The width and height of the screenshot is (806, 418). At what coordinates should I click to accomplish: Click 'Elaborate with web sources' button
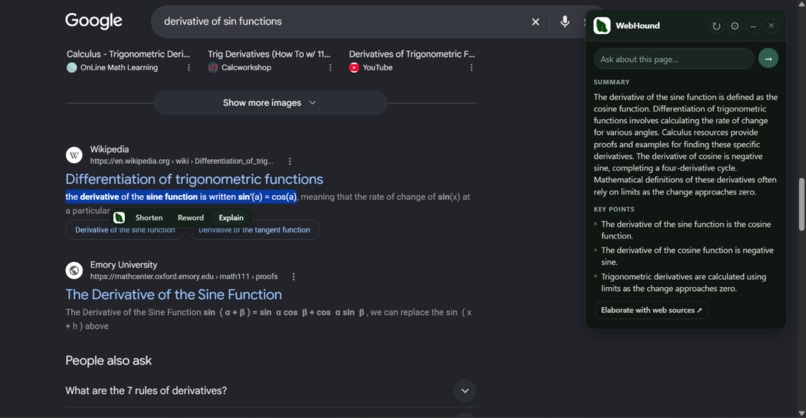tap(651, 310)
